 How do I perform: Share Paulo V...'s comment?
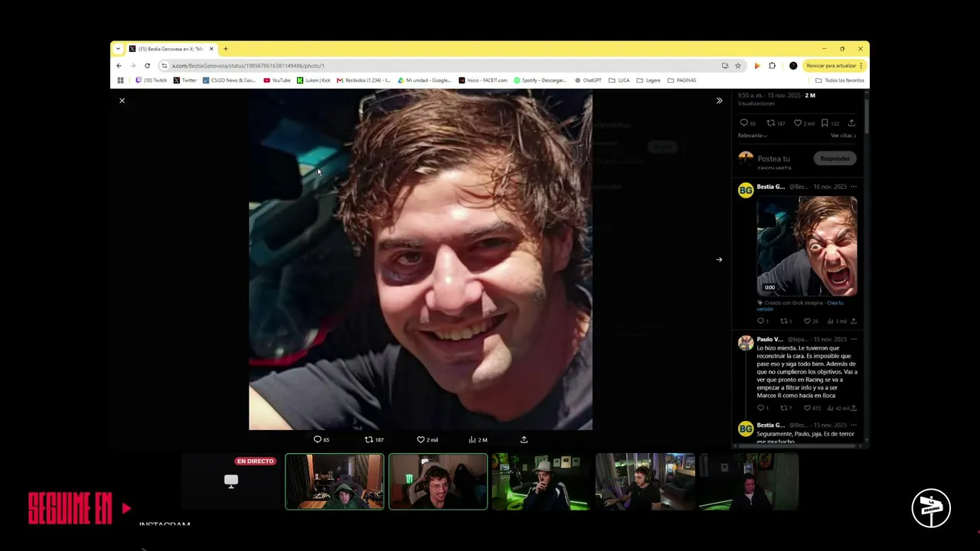tap(854, 408)
